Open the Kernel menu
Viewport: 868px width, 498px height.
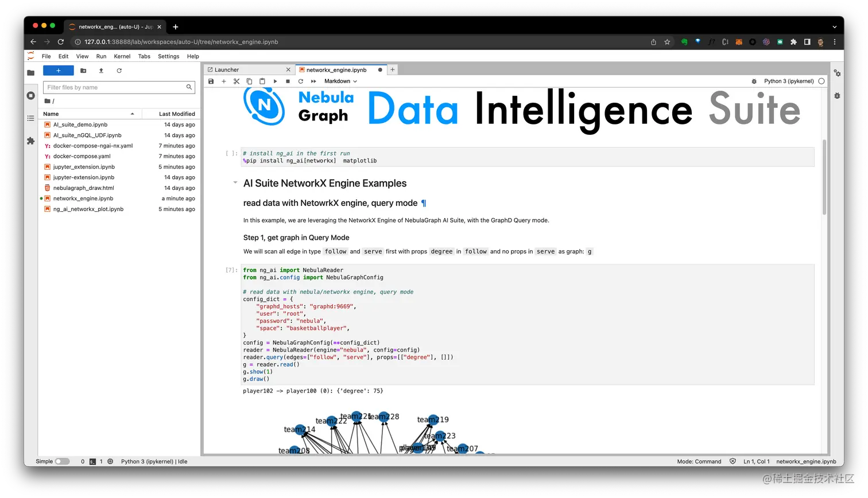pos(122,56)
